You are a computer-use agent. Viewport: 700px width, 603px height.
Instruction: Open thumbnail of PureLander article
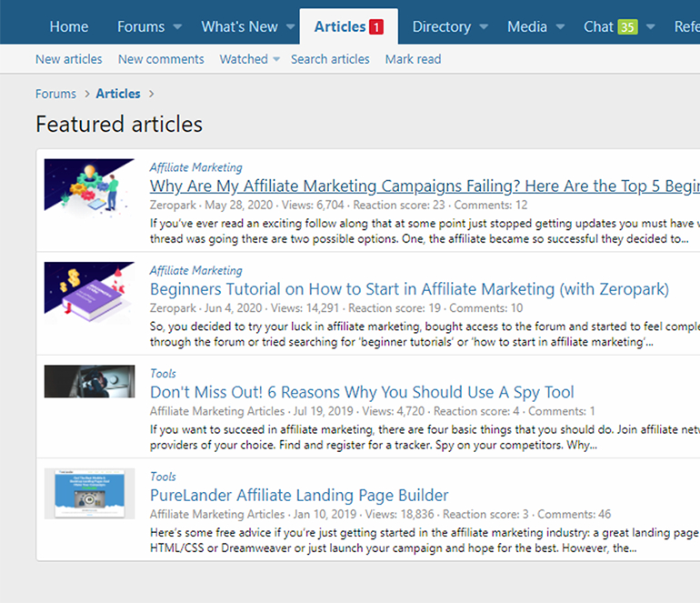pos(89,494)
